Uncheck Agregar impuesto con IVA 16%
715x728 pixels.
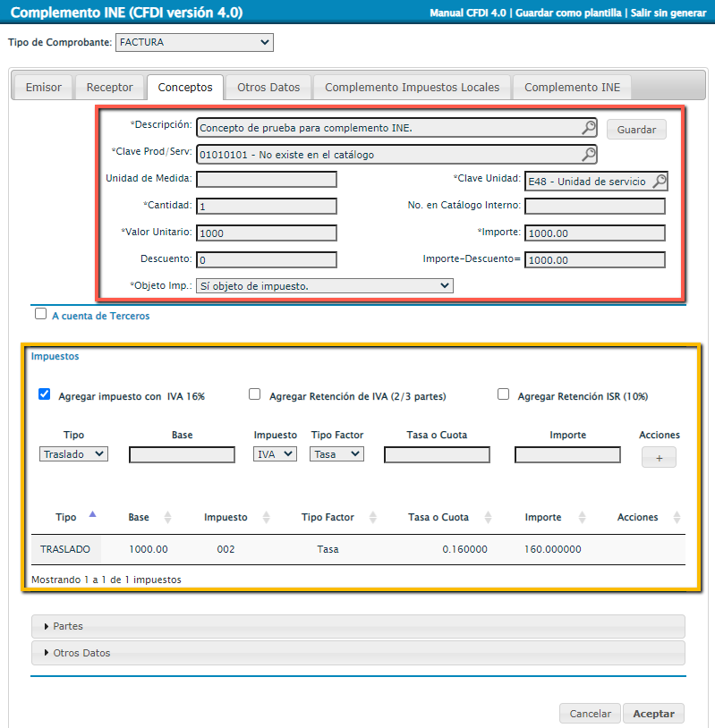45,394
